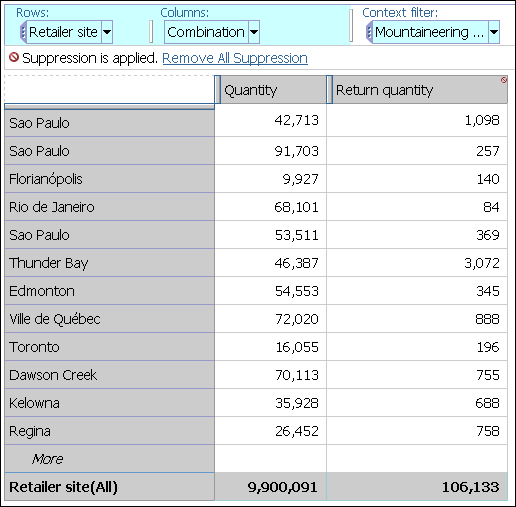Image resolution: width=516 pixels, height=507 pixels.
Task: Click the More row to show more sites
Action: pos(47,459)
